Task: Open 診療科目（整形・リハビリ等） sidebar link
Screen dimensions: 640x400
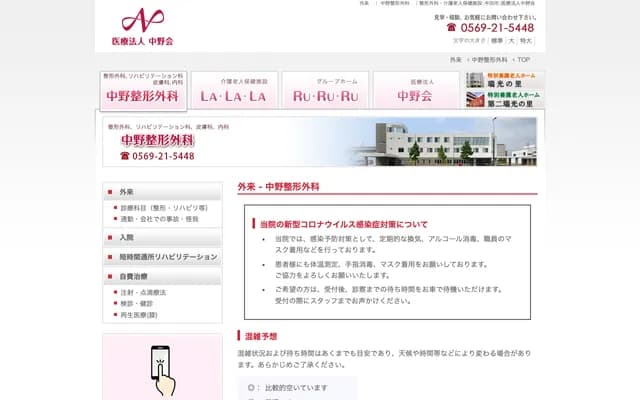Action: [x=164, y=208]
